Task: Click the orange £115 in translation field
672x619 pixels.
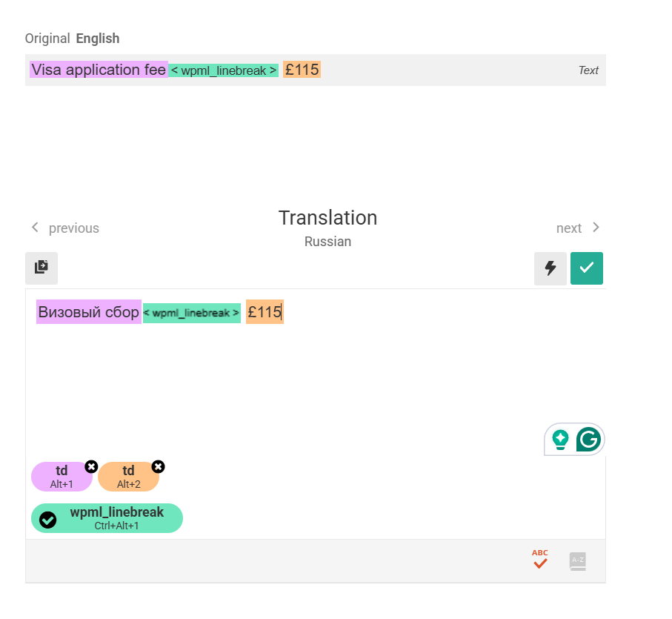Action: tap(265, 311)
